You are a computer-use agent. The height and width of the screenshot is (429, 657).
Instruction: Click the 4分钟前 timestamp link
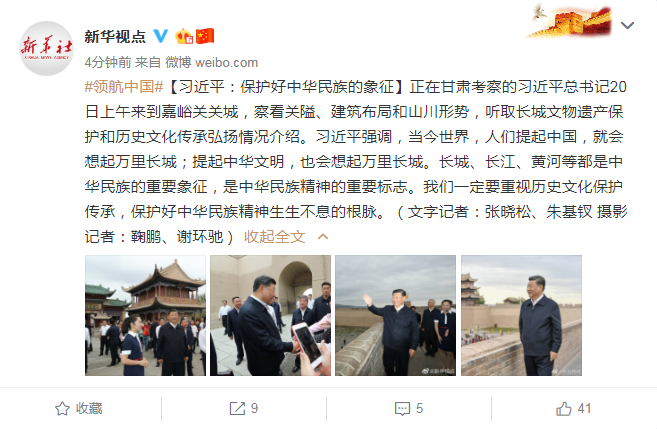(x=108, y=62)
